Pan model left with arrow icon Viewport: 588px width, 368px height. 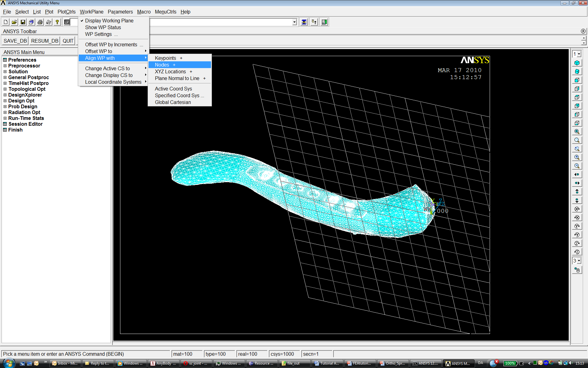pos(577,174)
